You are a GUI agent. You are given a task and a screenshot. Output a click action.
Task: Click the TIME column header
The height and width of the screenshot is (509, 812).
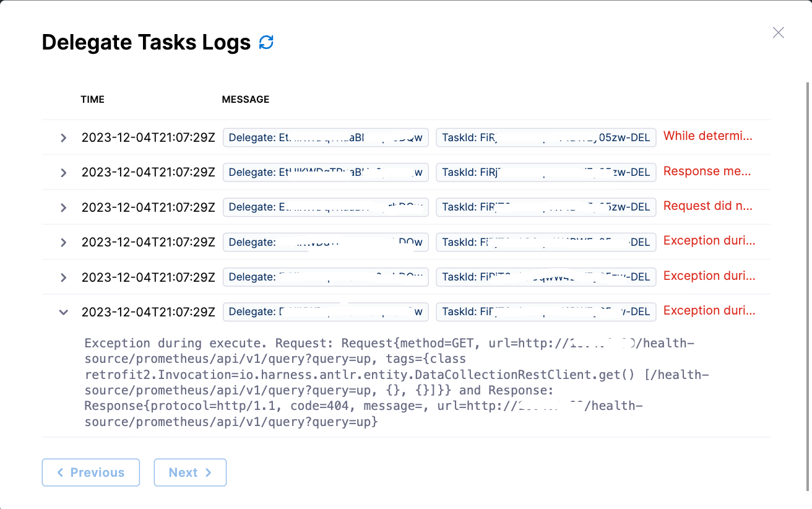pos(92,99)
